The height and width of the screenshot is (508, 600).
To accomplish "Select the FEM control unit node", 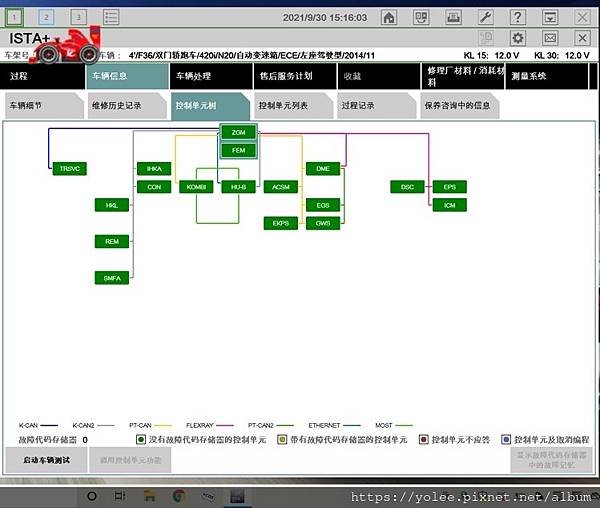I will coord(238,150).
